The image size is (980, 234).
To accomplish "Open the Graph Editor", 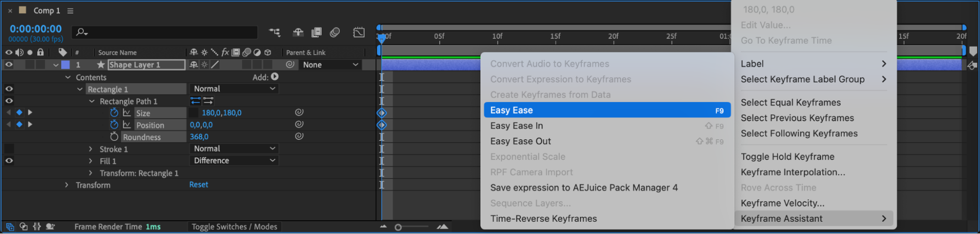I will click(359, 32).
